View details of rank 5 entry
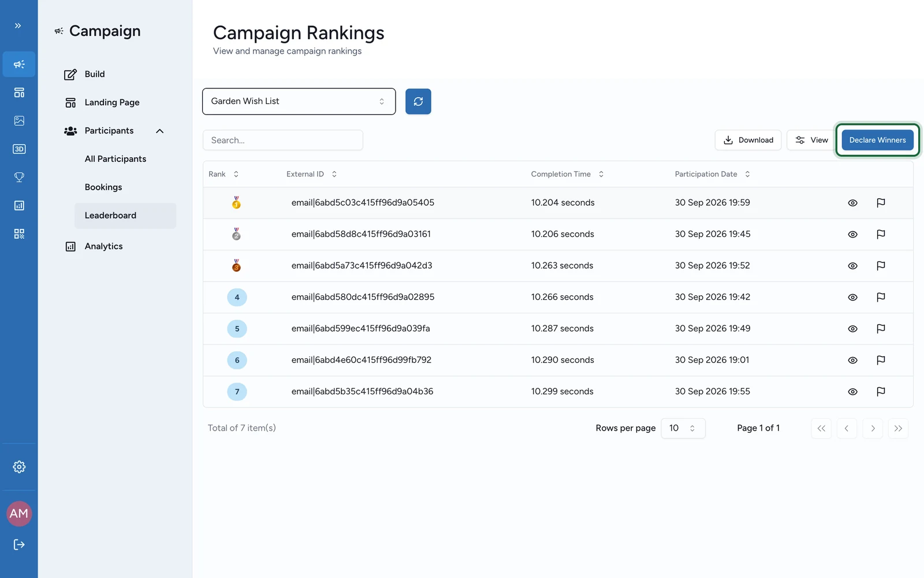Viewport: 924px width, 578px height. [x=852, y=329]
